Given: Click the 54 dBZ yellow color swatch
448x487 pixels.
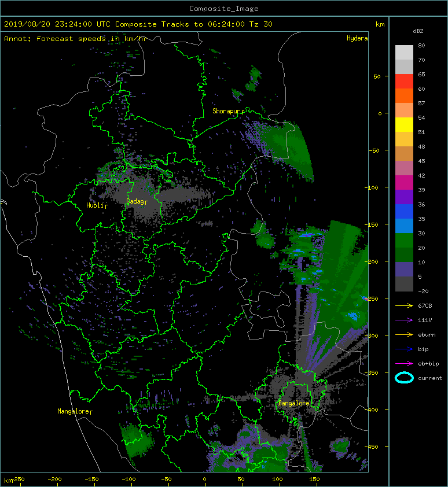Looking at the screenshot, I should click(x=404, y=124).
